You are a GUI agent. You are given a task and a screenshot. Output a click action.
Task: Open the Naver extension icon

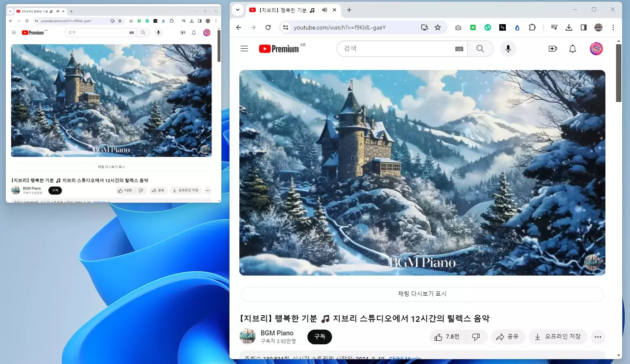pyautogui.click(x=473, y=27)
